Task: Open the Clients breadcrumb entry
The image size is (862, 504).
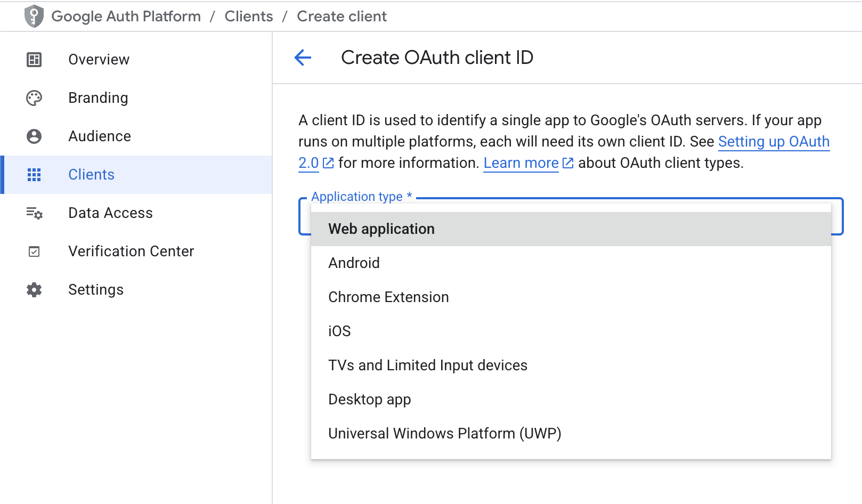Action: click(248, 16)
